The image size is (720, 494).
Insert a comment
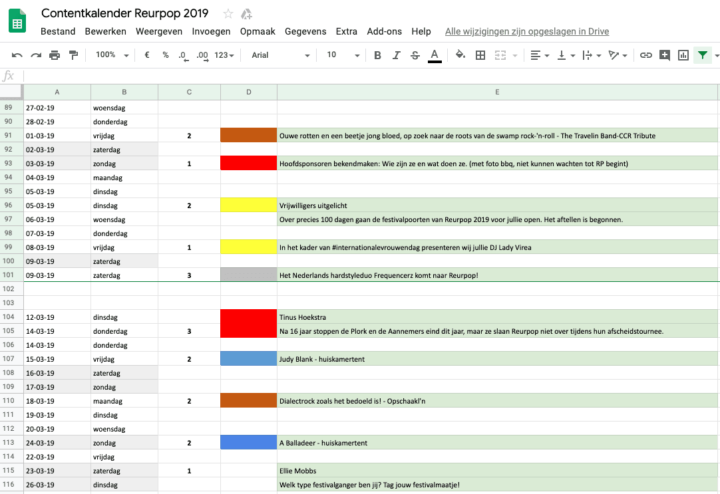click(664, 55)
